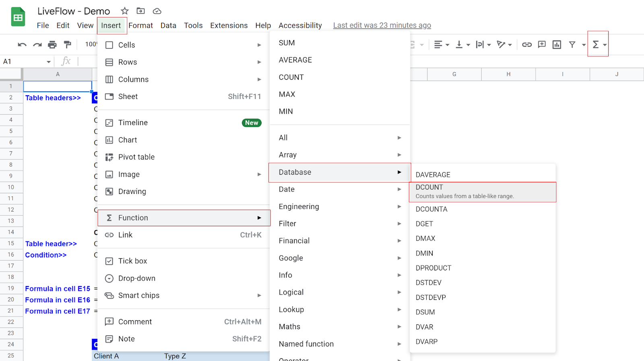Open the zoom level dropdown
Screen dimensions: 644x361
[x=91, y=44]
